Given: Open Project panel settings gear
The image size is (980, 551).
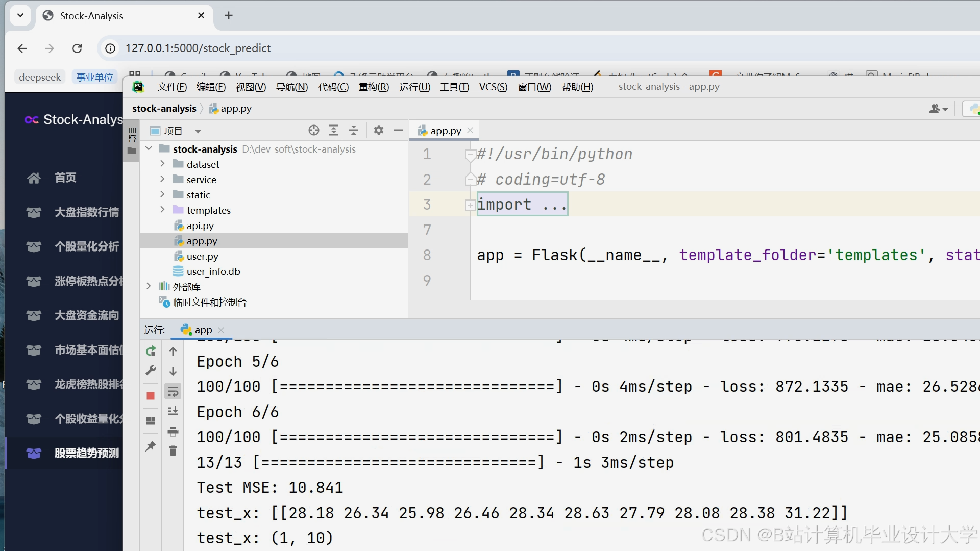Looking at the screenshot, I should [x=379, y=130].
